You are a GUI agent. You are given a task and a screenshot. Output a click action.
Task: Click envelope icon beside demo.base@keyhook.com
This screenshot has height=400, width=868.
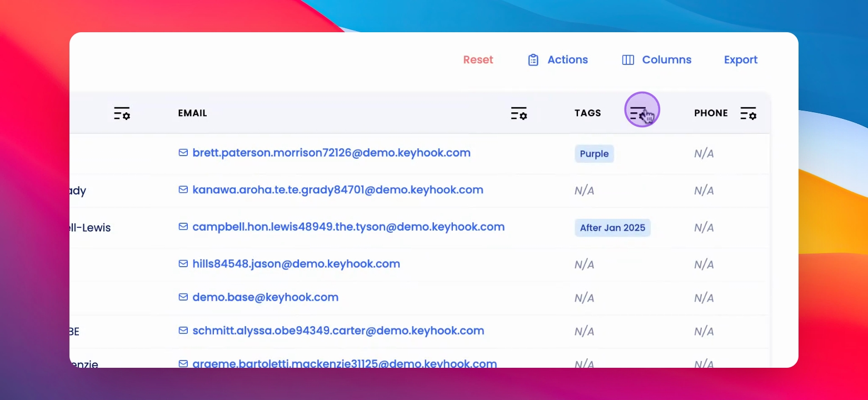(183, 297)
